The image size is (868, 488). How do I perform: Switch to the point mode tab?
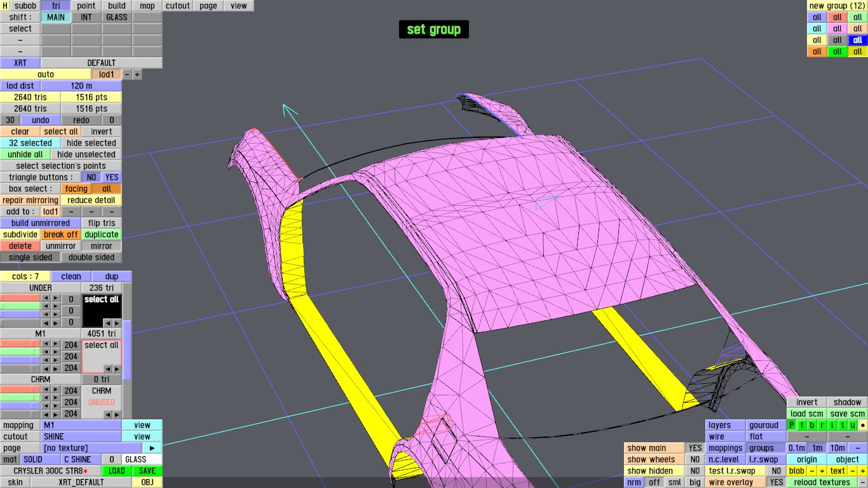(x=86, y=6)
